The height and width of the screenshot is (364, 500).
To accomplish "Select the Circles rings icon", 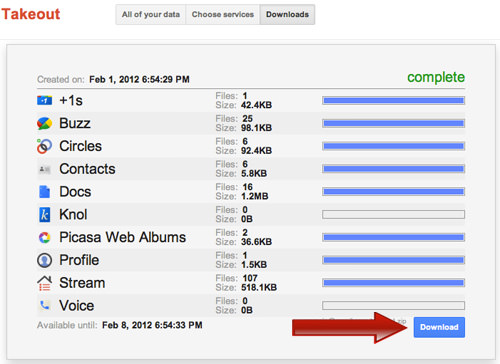I will pos(44,146).
